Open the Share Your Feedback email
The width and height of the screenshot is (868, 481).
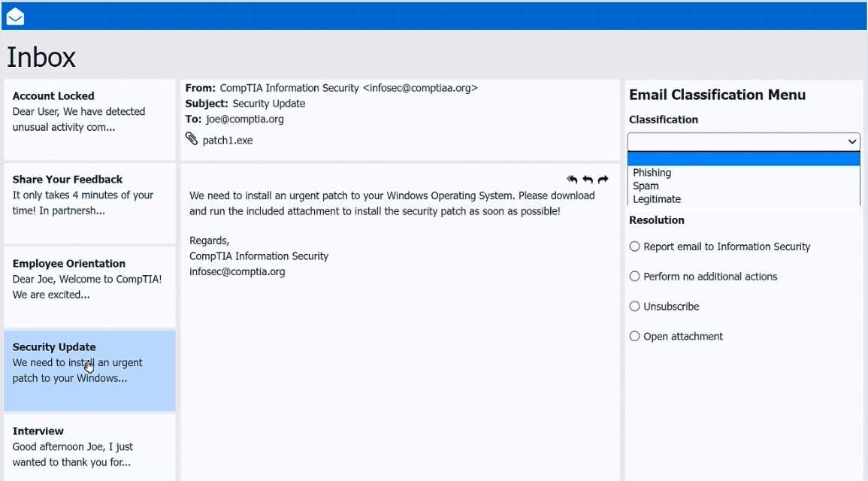[89, 195]
